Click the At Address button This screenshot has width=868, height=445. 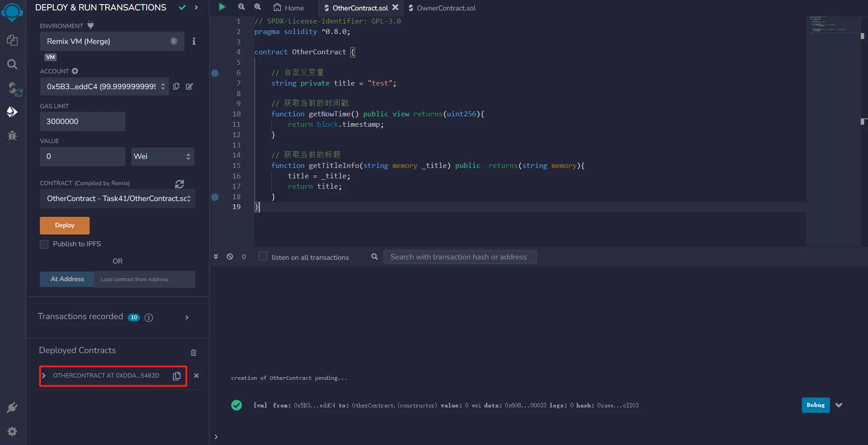tap(67, 279)
